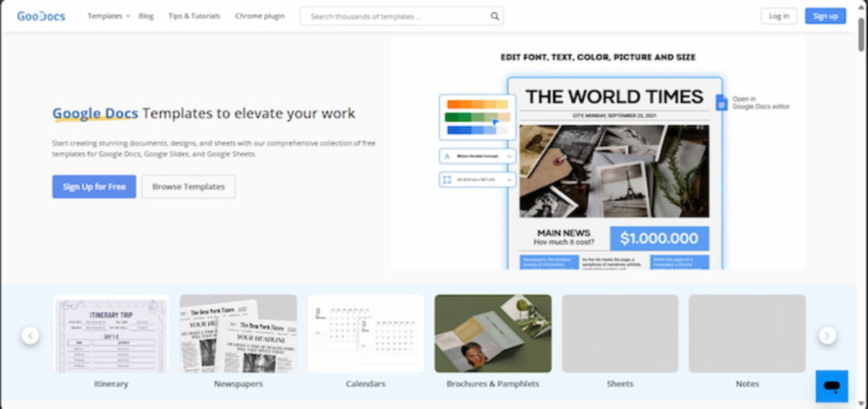Click the Sheets label
Screen dimensions: 868x409
620,383
